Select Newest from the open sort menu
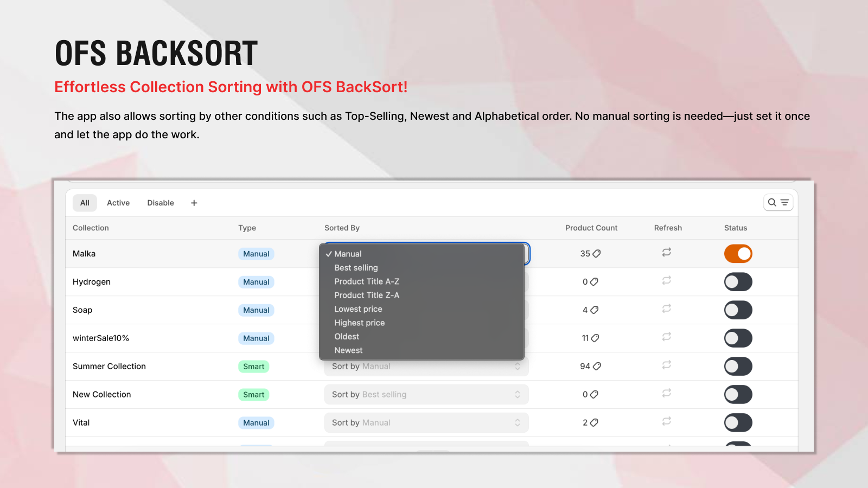Image resolution: width=868 pixels, height=488 pixels. 348,350
